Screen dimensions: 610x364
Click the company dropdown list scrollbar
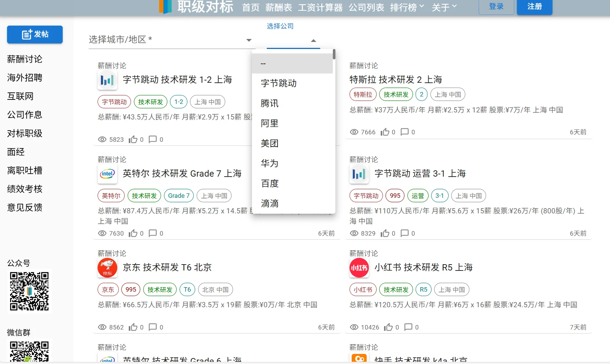click(x=334, y=55)
